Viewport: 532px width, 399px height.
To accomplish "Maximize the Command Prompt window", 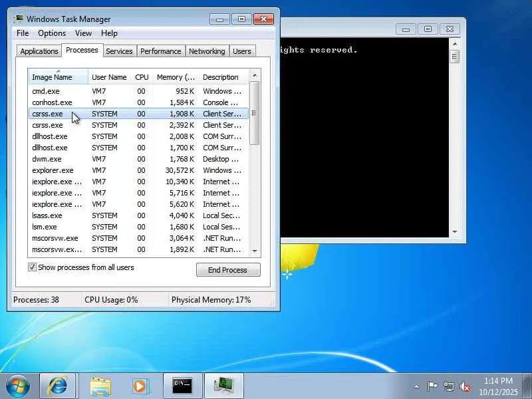I will pos(428,29).
